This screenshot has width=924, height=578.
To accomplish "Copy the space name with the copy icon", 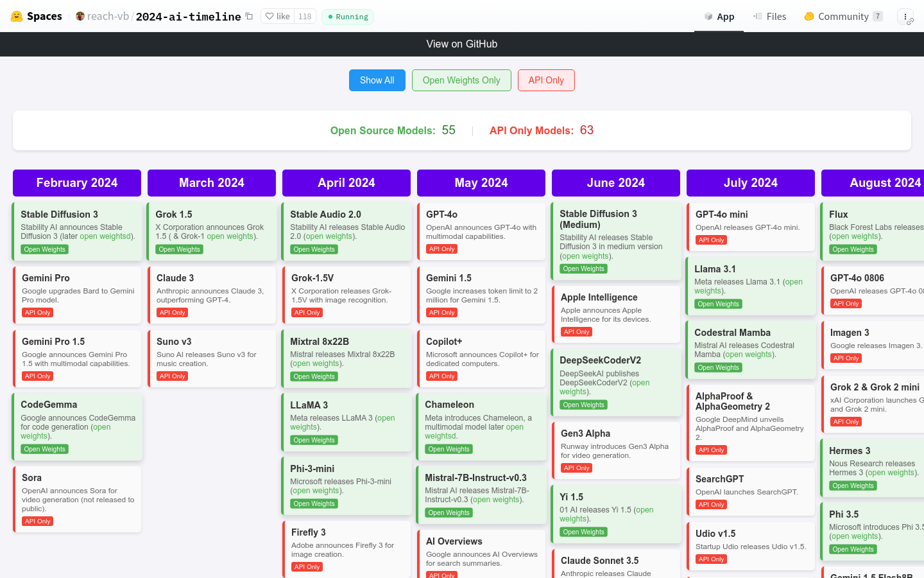I will [249, 16].
